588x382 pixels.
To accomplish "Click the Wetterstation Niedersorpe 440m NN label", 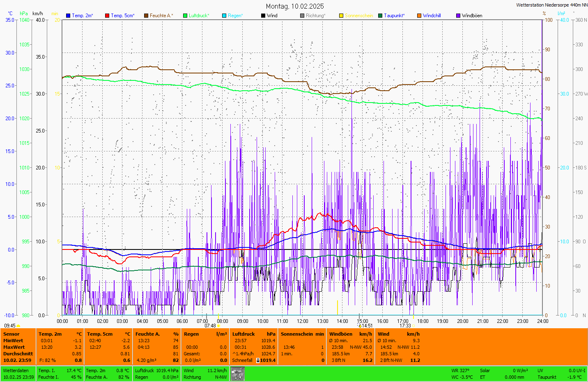I will click(551, 5).
